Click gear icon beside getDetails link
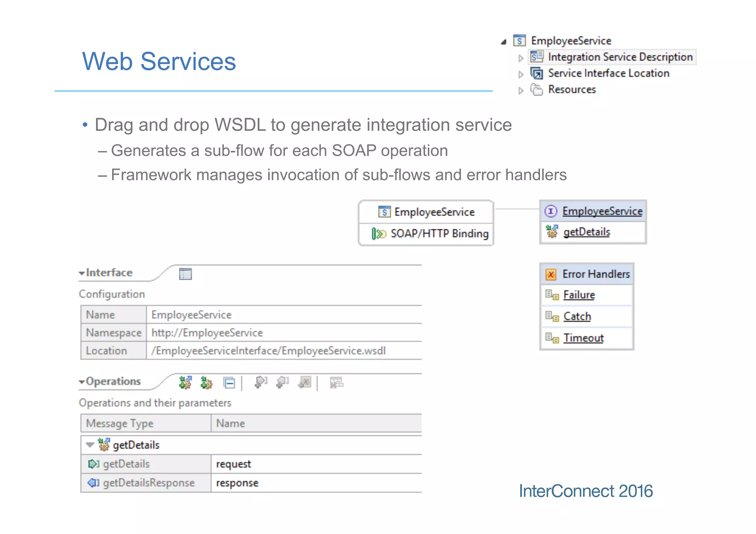The width and height of the screenshot is (756, 534). click(x=552, y=232)
